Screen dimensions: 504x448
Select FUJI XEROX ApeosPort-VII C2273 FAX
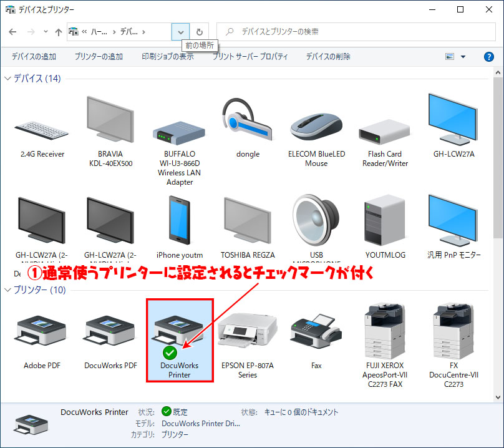pyautogui.click(x=385, y=346)
